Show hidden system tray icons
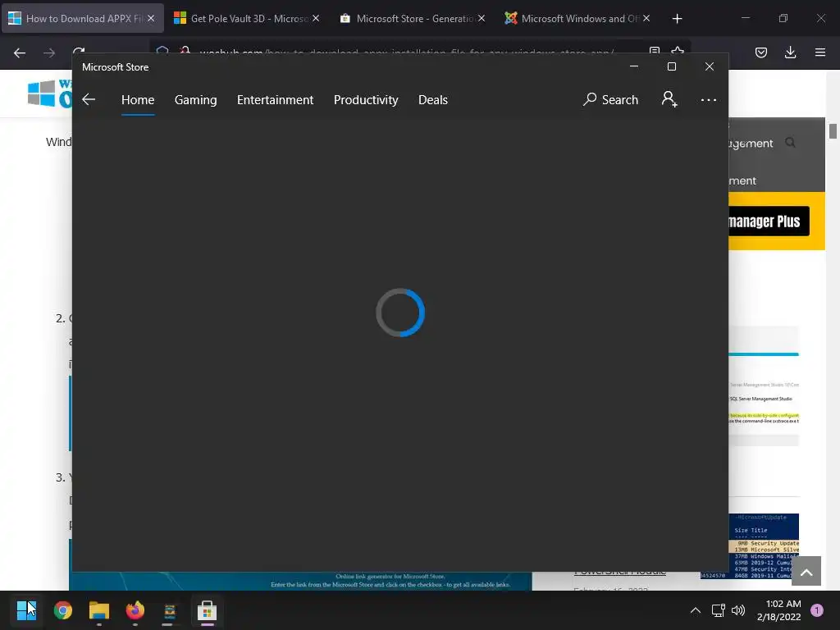840x630 pixels. click(x=696, y=610)
